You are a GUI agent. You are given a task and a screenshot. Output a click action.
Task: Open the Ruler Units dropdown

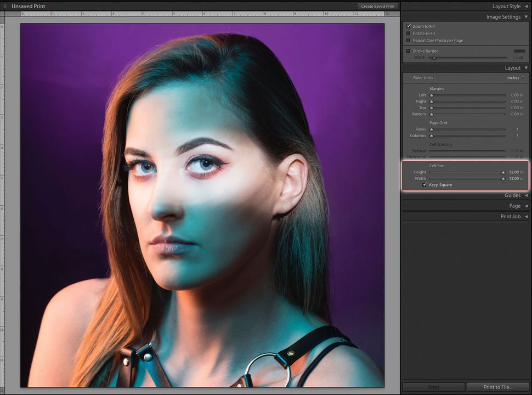pyautogui.click(x=514, y=77)
